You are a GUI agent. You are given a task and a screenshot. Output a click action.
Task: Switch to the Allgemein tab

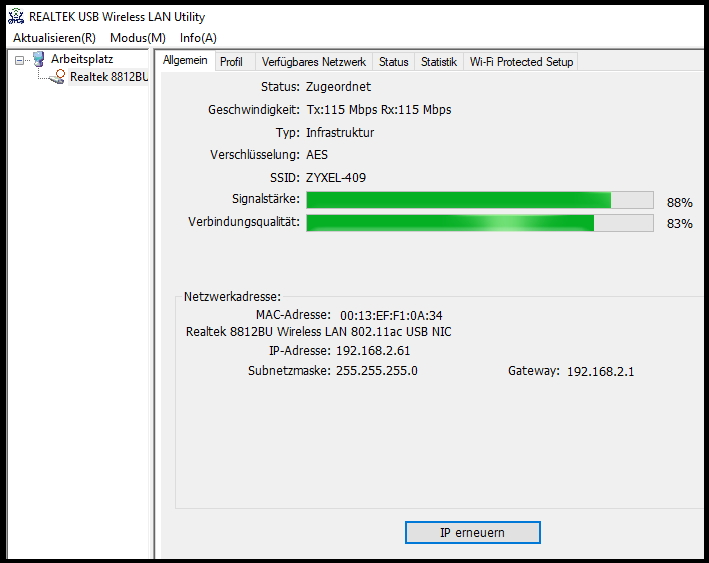pyautogui.click(x=185, y=60)
